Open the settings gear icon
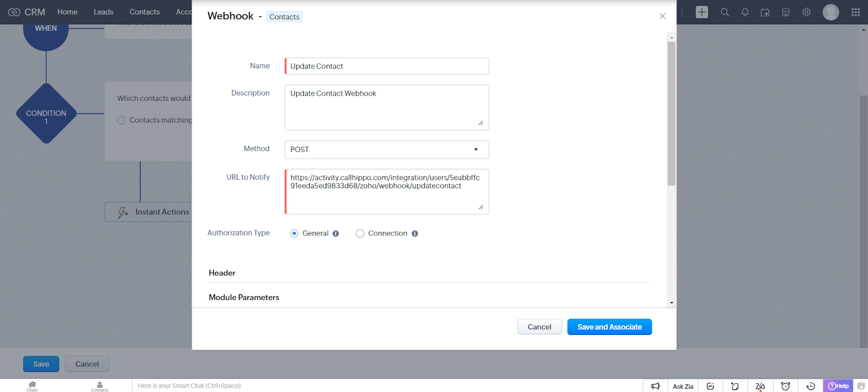 (x=807, y=12)
